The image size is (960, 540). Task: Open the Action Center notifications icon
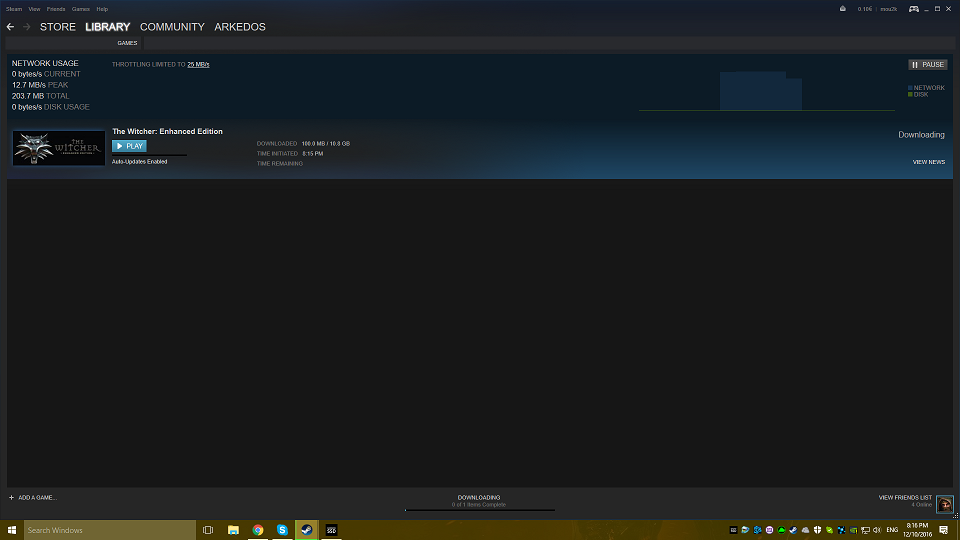click(x=943, y=530)
